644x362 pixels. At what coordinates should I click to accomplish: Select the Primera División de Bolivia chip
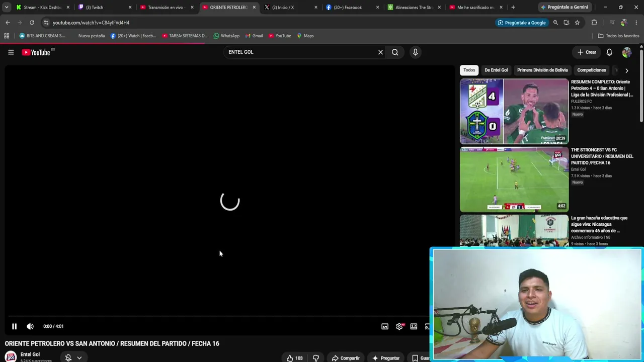(542, 70)
